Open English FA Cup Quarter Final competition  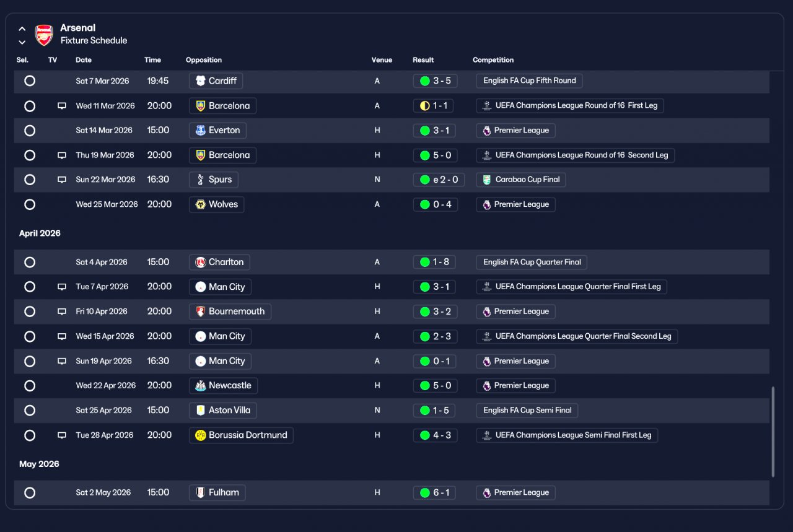pyautogui.click(x=532, y=263)
